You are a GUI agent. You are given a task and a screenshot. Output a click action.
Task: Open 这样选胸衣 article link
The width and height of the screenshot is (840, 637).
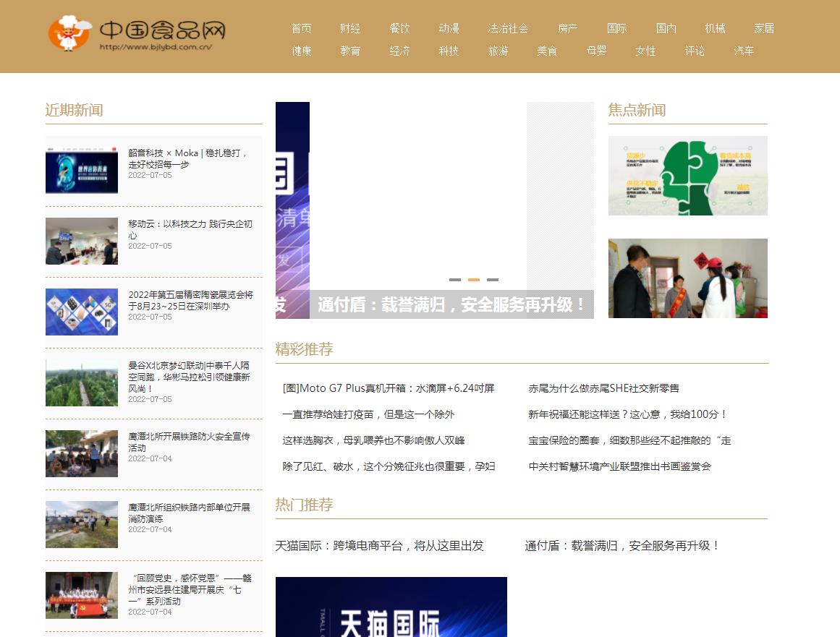point(373,440)
